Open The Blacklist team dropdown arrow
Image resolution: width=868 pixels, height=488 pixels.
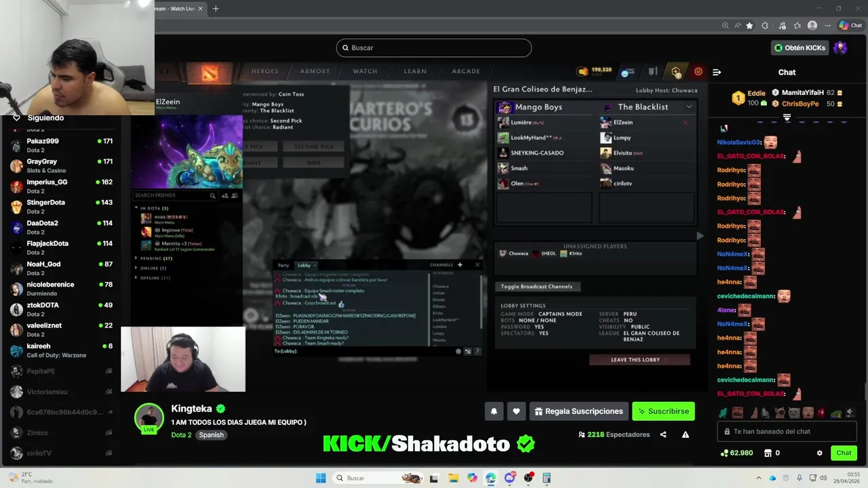689,106
